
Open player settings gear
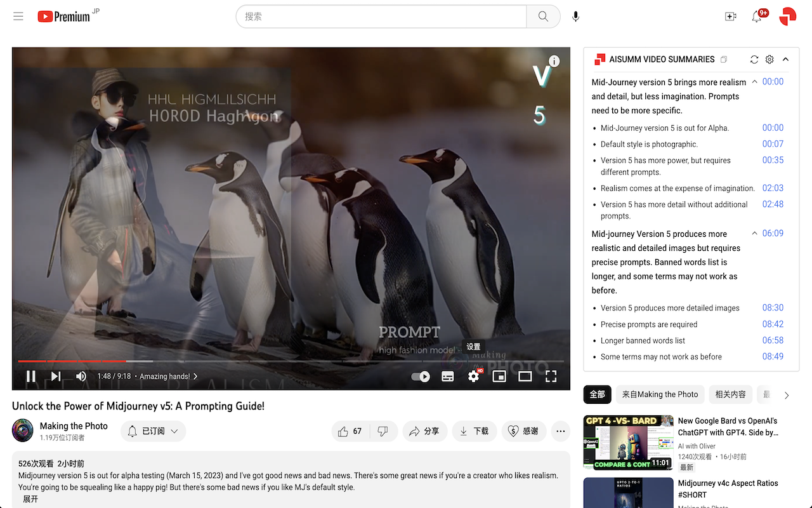pos(474,377)
